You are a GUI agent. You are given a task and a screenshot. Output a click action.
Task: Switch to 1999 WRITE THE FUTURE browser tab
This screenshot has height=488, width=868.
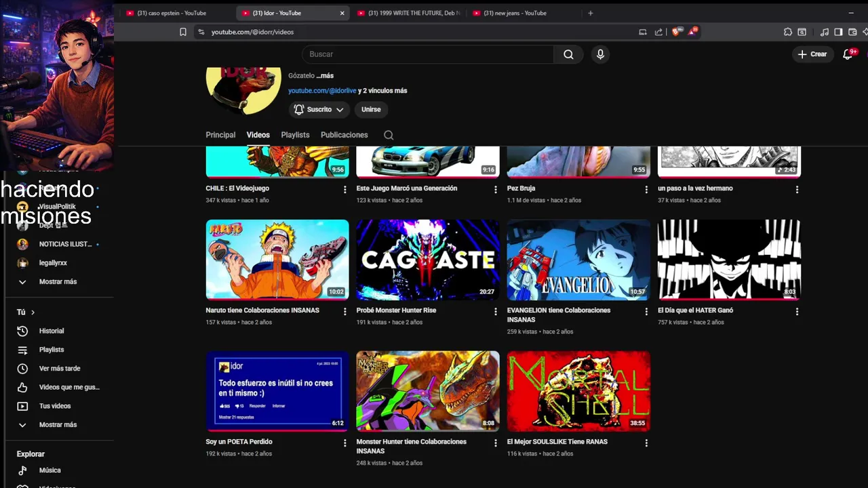click(x=407, y=13)
